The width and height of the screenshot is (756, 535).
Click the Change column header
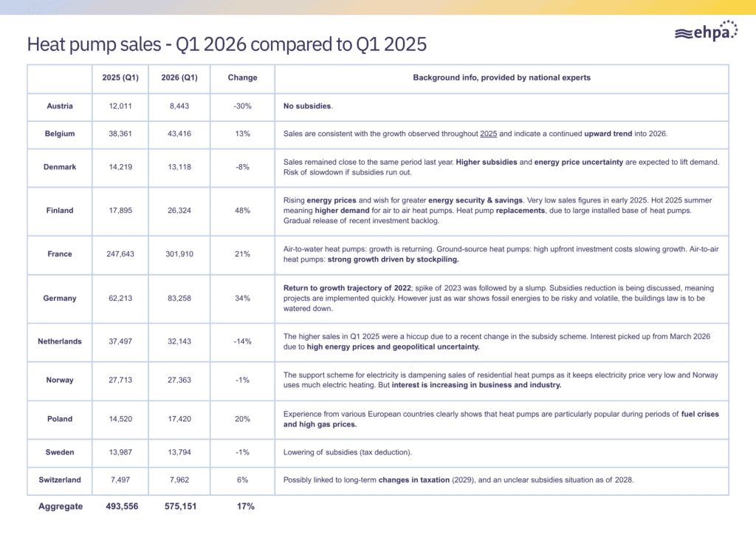click(242, 78)
